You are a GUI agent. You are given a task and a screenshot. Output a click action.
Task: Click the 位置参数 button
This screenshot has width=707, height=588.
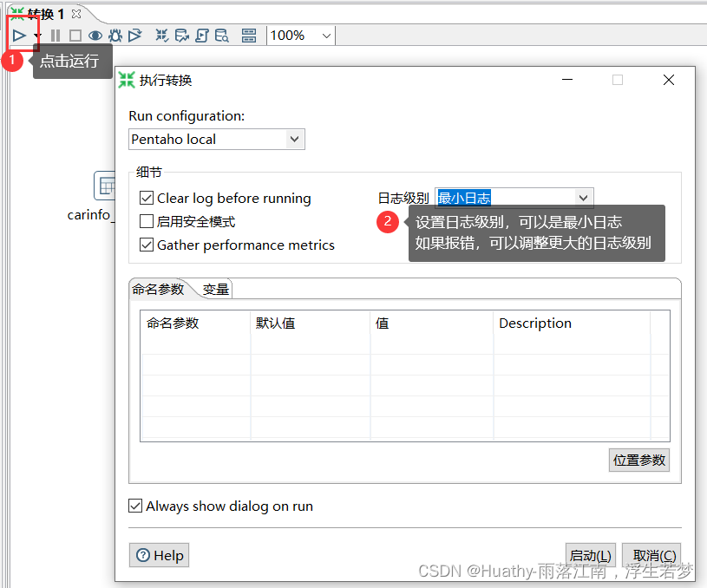coord(639,460)
